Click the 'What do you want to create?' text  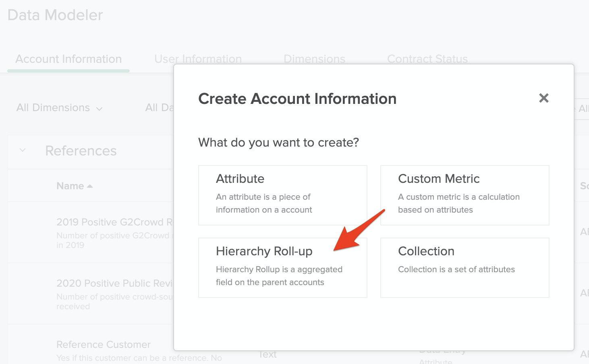tap(278, 143)
